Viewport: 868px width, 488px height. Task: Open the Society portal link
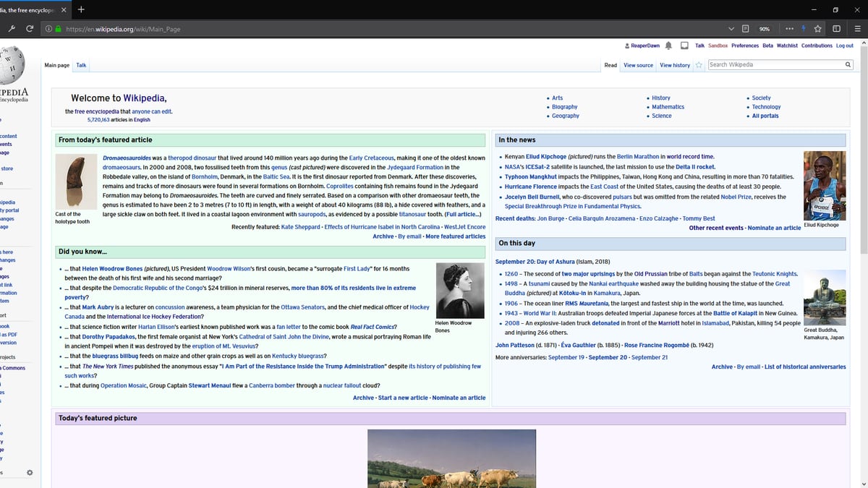(x=761, y=98)
